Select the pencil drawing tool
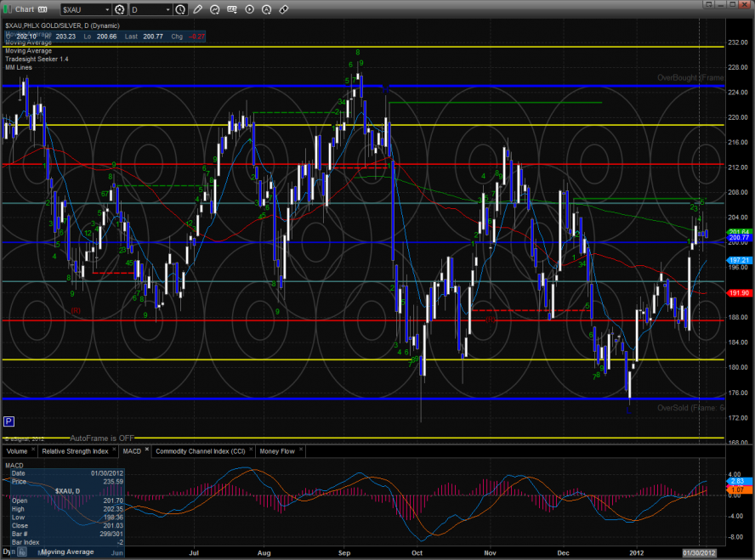 197,9
